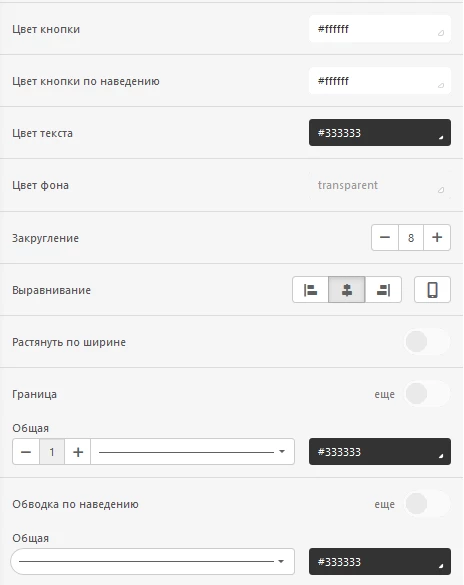Click Цвет кнопки по наведению color field
The height and width of the screenshot is (585, 464).
click(x=380, y=81)
